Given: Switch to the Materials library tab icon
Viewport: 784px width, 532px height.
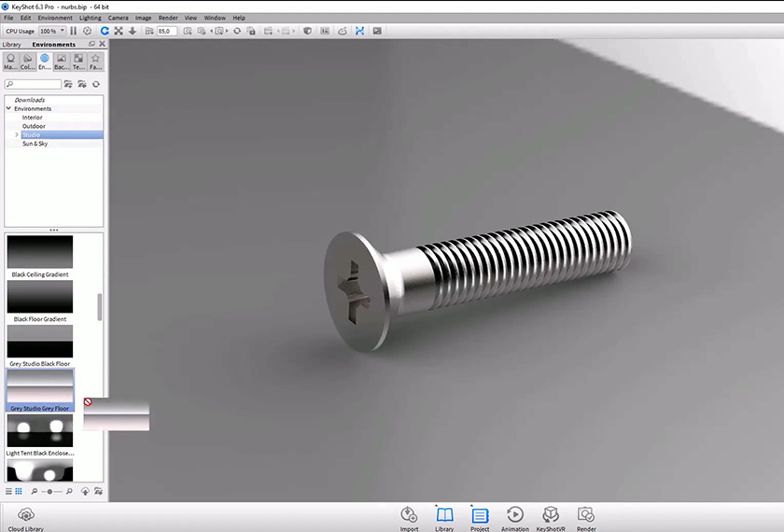Looking at the screenshot, I should click(x=11, y=62).
